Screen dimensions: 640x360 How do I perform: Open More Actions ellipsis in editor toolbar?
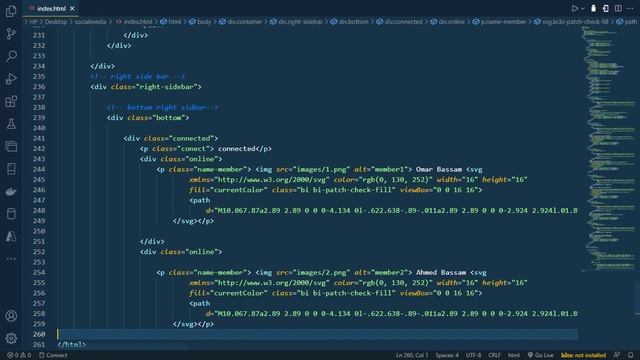click(x=630, y=8)
